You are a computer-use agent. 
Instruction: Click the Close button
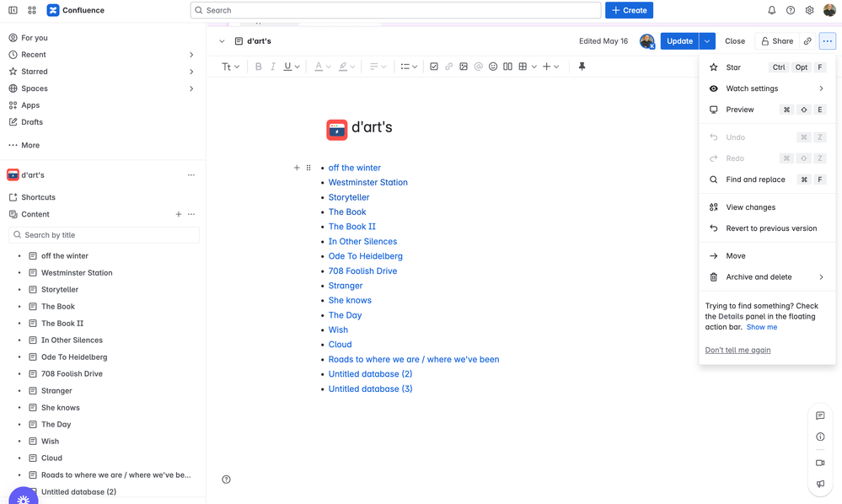tap(735, 41)
